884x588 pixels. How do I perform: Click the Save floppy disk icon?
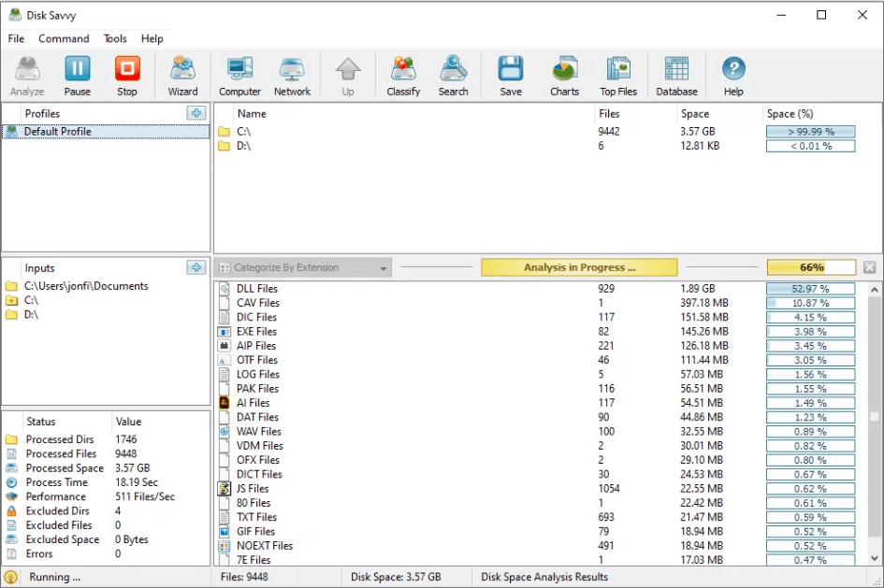click(511, 69)
